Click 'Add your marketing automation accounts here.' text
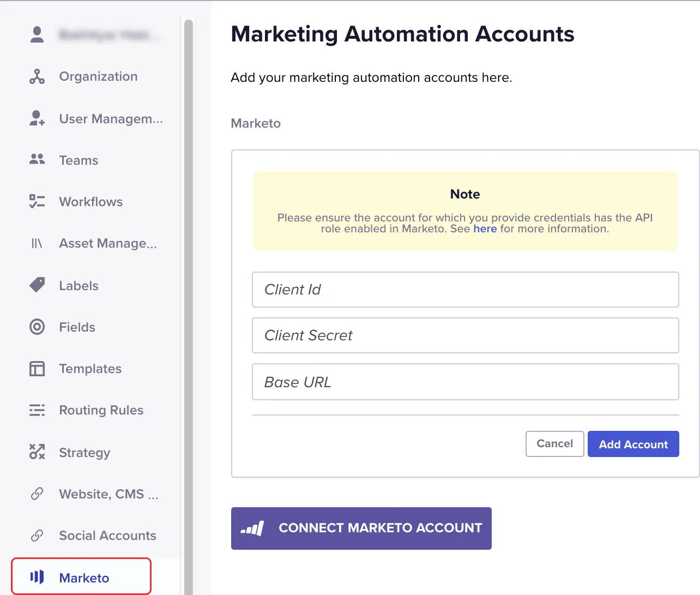This screenshot has height=595, width=700. click(371, 77)
